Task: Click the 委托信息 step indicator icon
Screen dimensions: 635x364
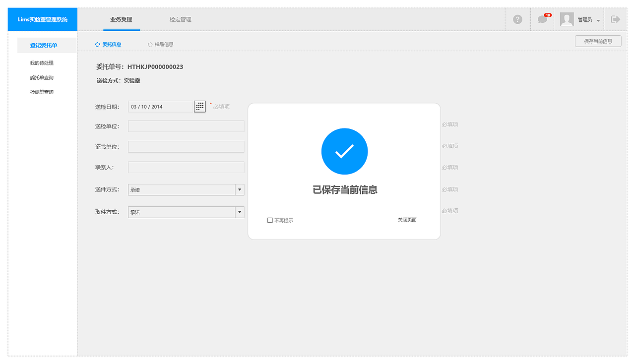Action: pyautogui.click(x=97, y=44)
